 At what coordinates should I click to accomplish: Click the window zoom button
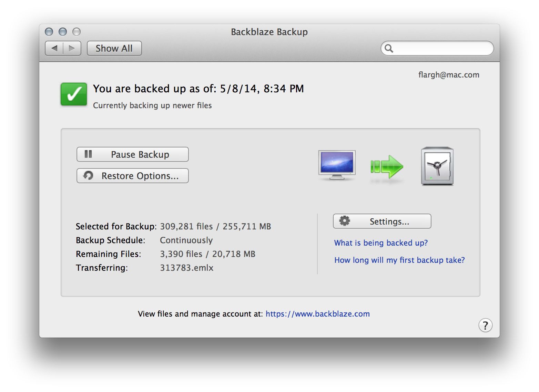tap(77, 32)
